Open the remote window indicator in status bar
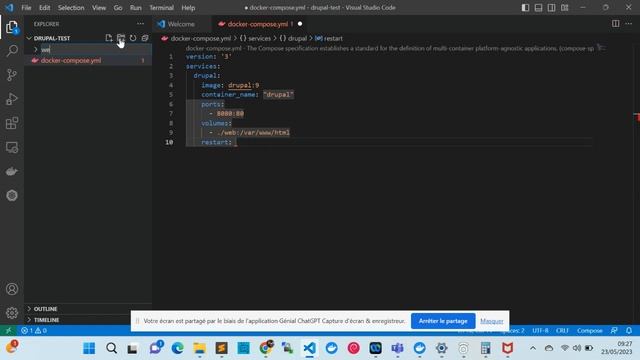 click(x=8, y=331)
